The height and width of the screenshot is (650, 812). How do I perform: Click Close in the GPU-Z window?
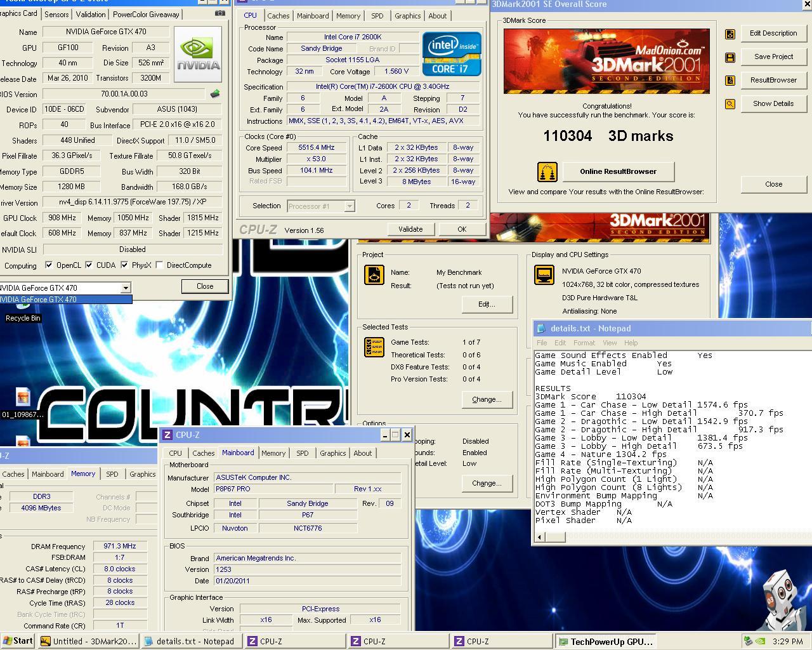[205, 286]
